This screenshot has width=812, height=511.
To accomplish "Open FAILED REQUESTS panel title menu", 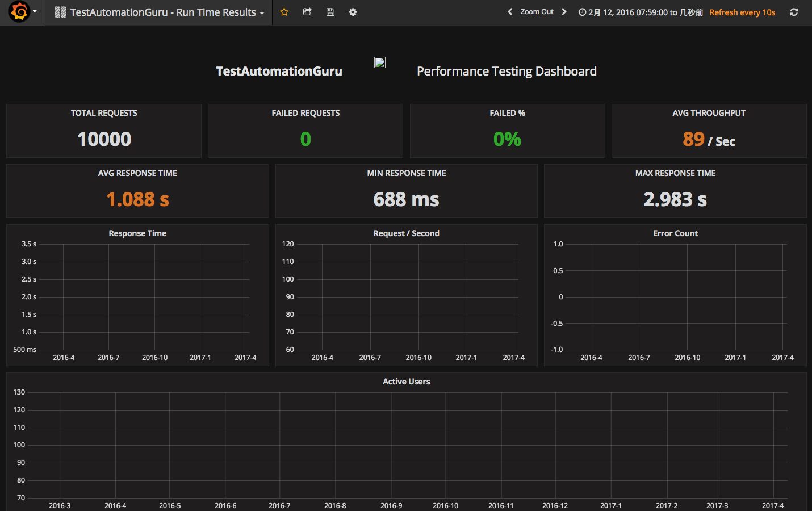I will (x=305, y=113).
